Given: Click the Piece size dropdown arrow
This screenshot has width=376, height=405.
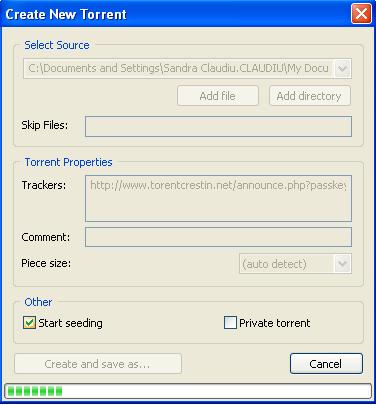Looking at the screenshot, I should pos(342,264).
